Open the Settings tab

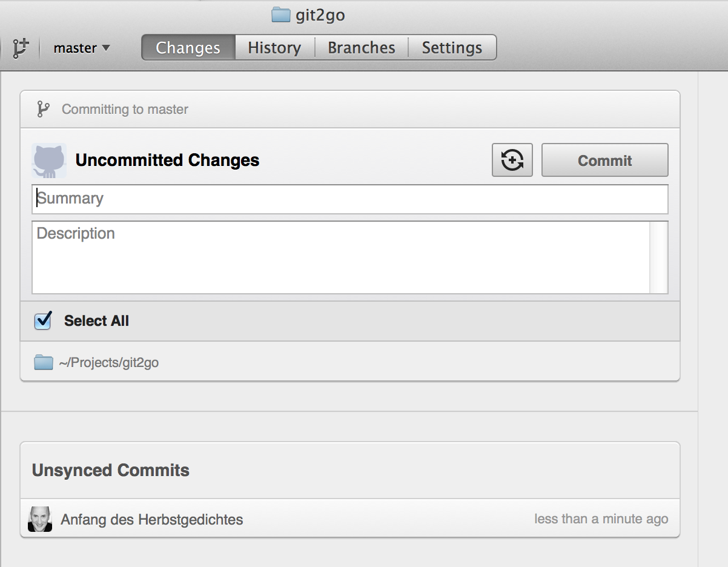pos(452,48)
